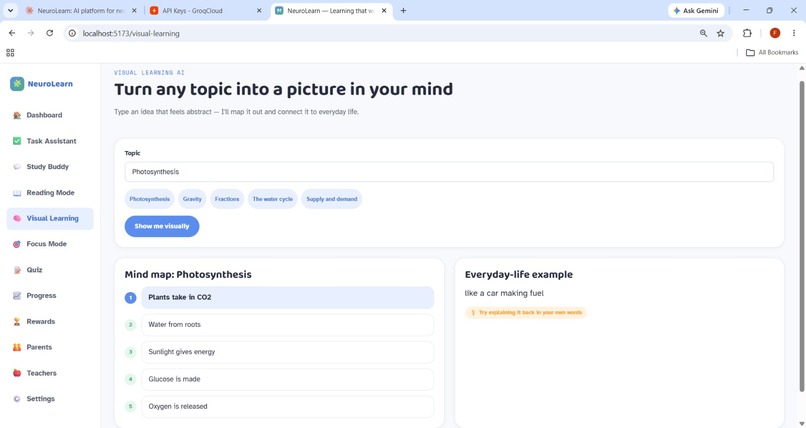Image resolution: width=806 pixels, height=428 pixels.
Task: Choose the Photosynthesis suggestion chip
Action: coord(150,199)
